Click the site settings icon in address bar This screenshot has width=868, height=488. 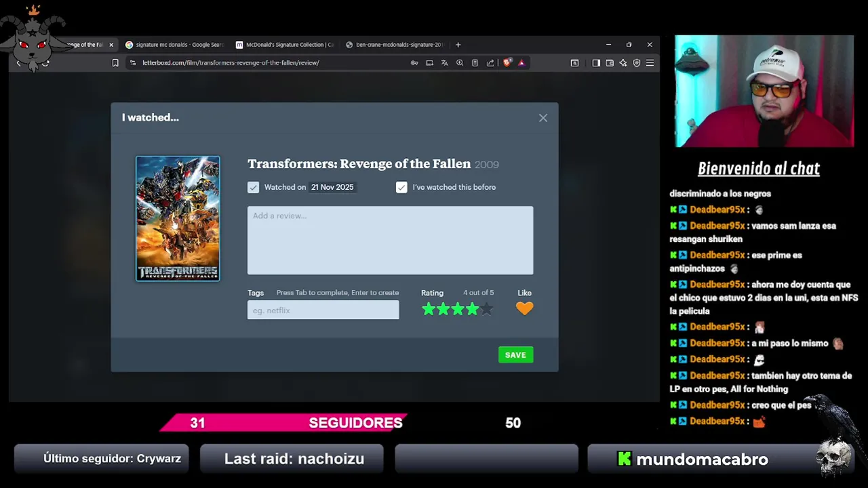[x=133, y=63]
